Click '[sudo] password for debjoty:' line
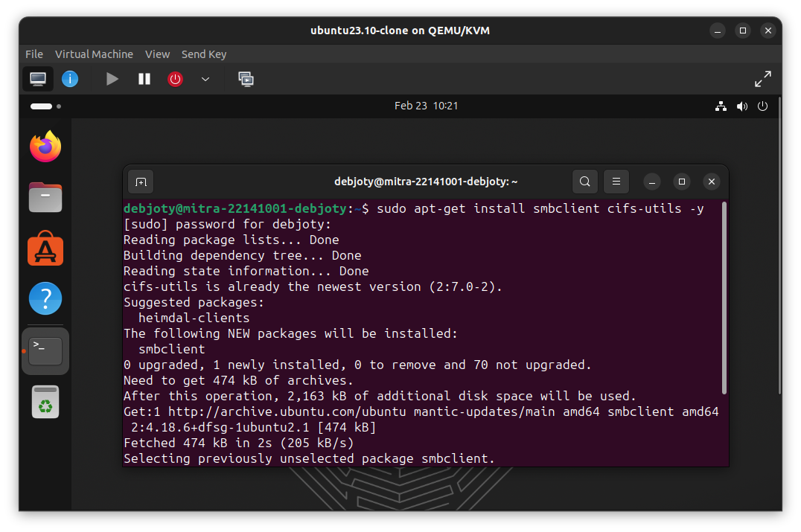801x532 pixels. pyautogui.click(x=227, y=224)
